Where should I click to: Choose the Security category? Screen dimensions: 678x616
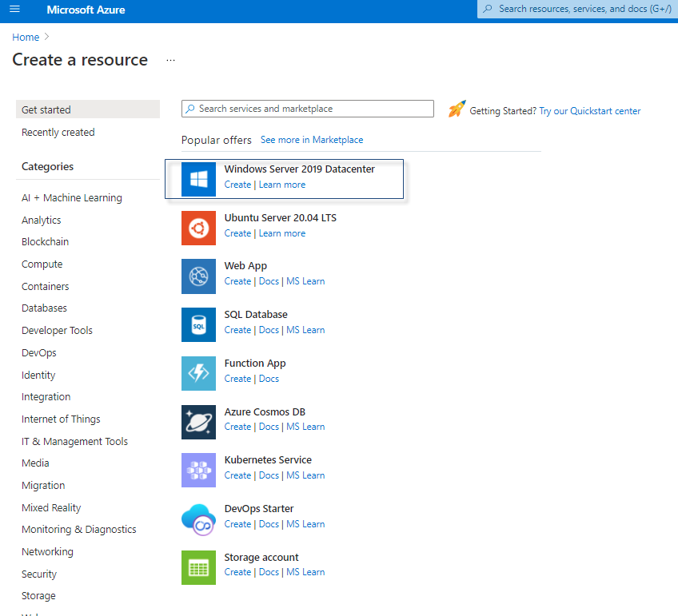(x=39, y=574)
